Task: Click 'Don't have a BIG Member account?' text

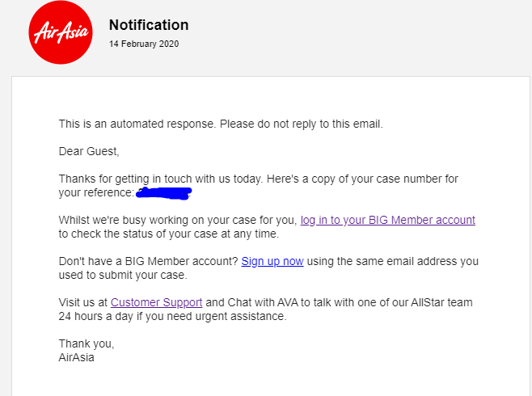Action: pyautogui.click(x=148, y=261)
